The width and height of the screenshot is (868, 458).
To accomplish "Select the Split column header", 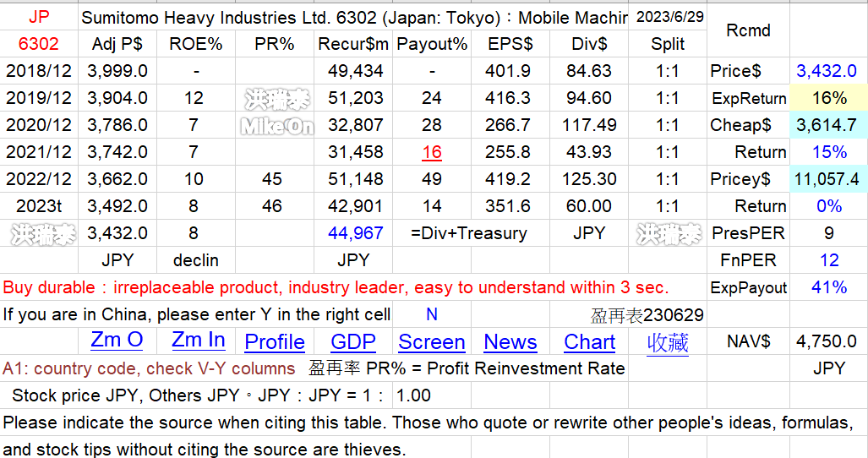I will pyautogui.click(x=668, y=44).
